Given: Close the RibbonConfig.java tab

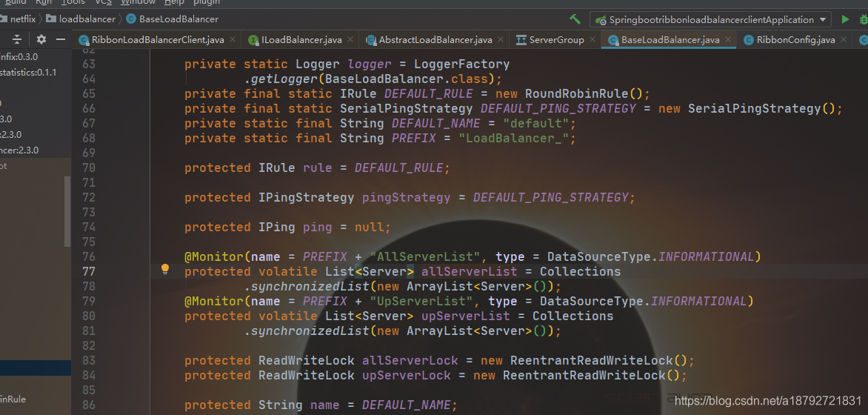Looking at the screenshot, I should (844, 39).
